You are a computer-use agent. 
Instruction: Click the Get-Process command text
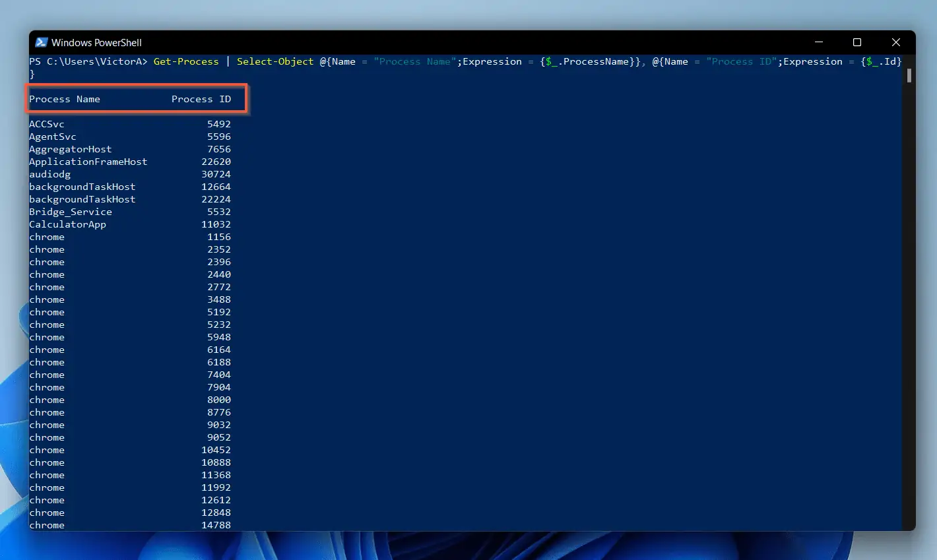coord(186,61)
